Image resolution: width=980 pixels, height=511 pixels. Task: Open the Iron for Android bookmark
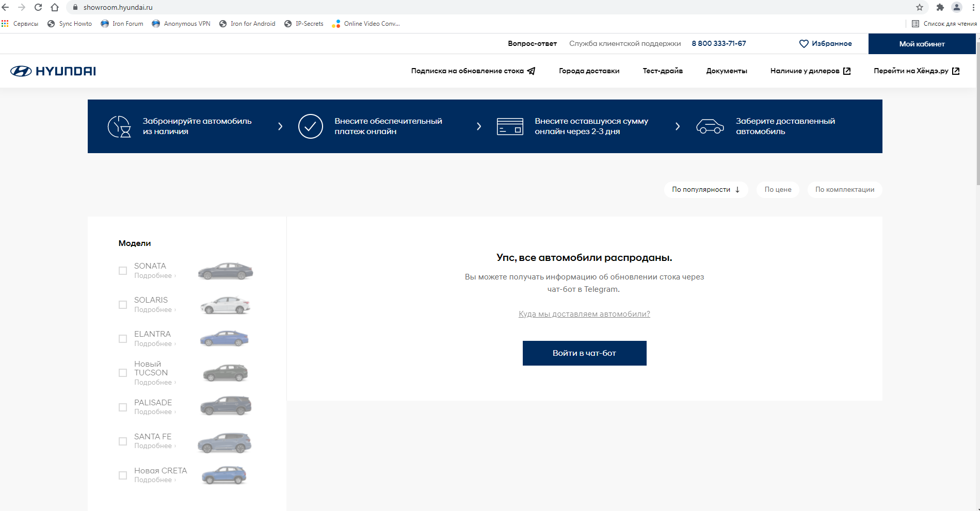[x=247, y=24]
